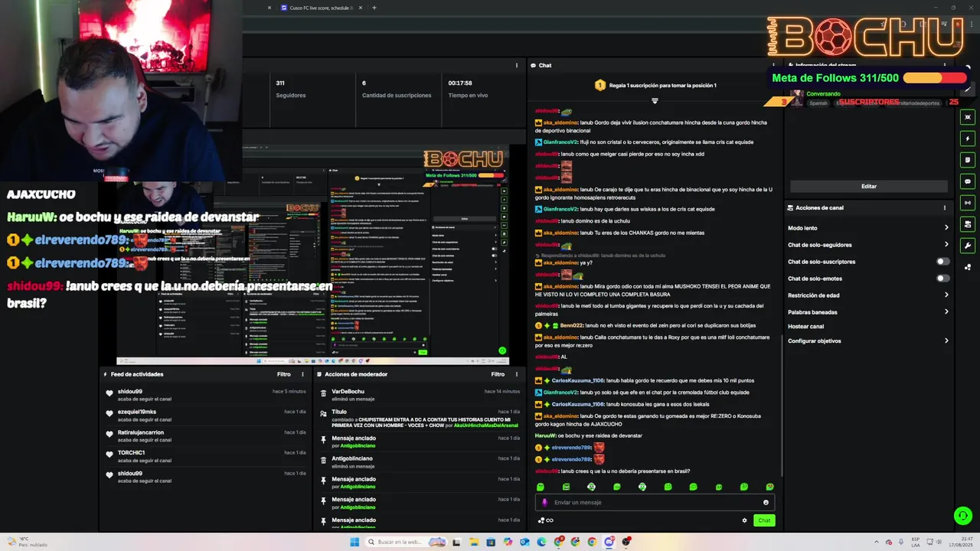980x551 pixels.
Task: Toggle Chat de solo-emotes switch
Action: point(942,279)
